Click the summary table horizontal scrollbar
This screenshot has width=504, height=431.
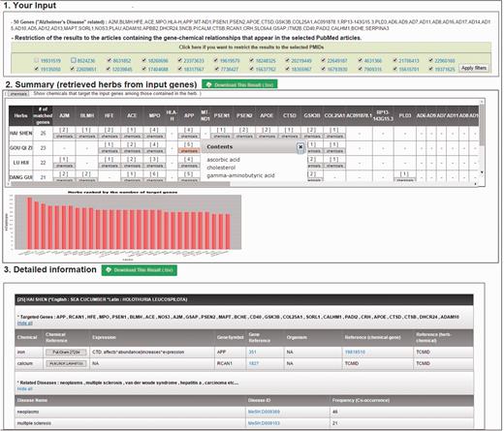120,184
